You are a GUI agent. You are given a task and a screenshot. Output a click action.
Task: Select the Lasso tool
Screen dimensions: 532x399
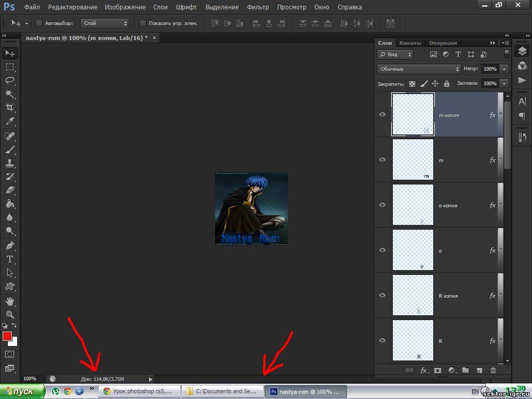[x=10, y=81]
